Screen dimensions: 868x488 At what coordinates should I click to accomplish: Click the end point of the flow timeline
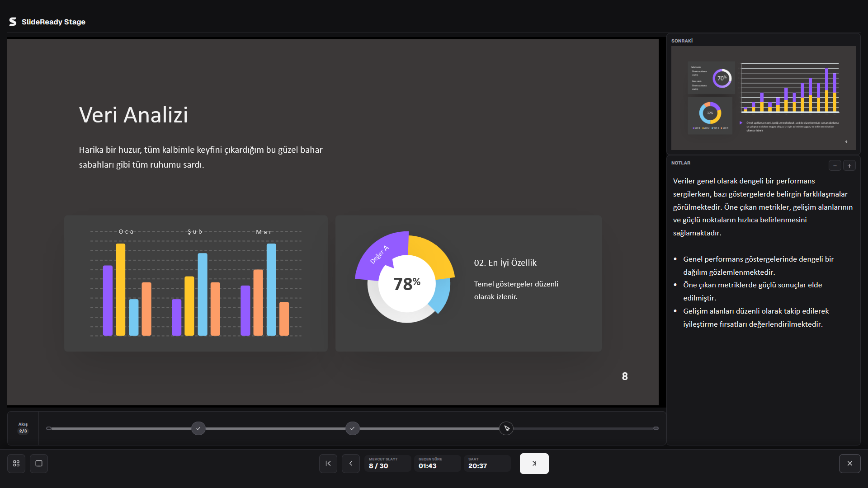tap(656, 428)
